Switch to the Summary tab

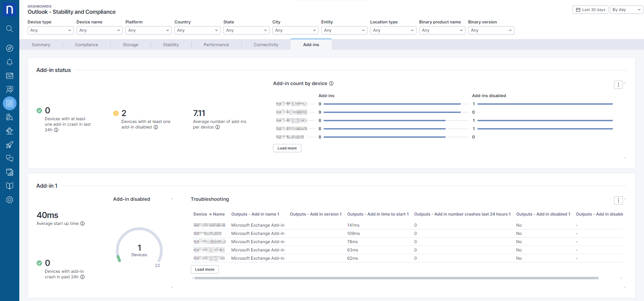[x=41, y=45]
